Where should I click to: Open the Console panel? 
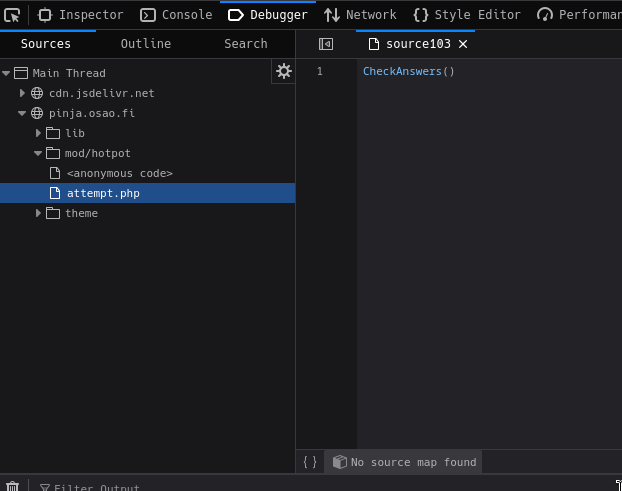pos(177,15)
